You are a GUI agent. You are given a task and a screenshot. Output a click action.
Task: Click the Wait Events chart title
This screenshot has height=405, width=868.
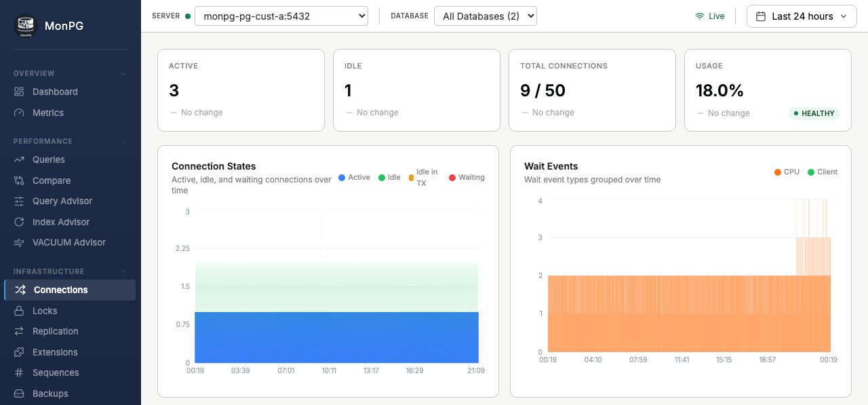pos(551,166)
